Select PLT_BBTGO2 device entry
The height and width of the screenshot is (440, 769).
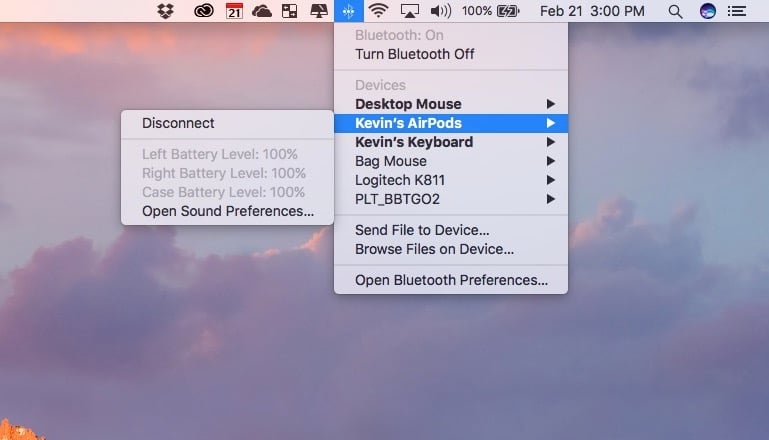(451, 199)
